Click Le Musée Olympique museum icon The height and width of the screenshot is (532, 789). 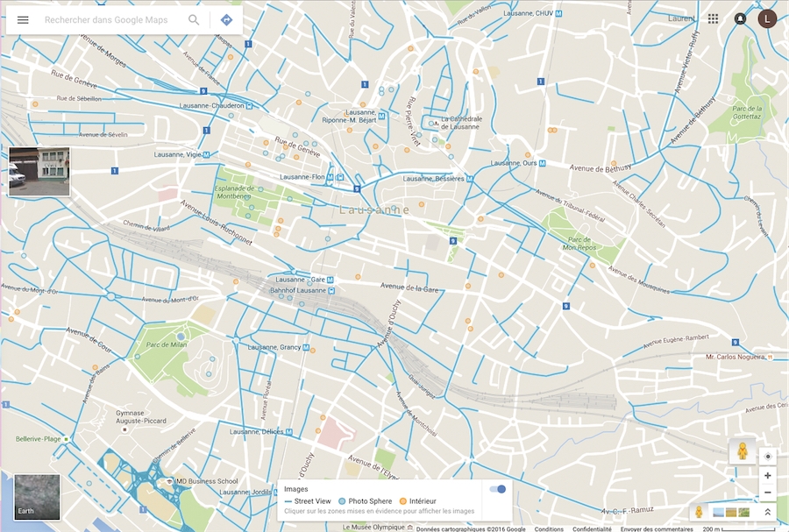[410, 527]
